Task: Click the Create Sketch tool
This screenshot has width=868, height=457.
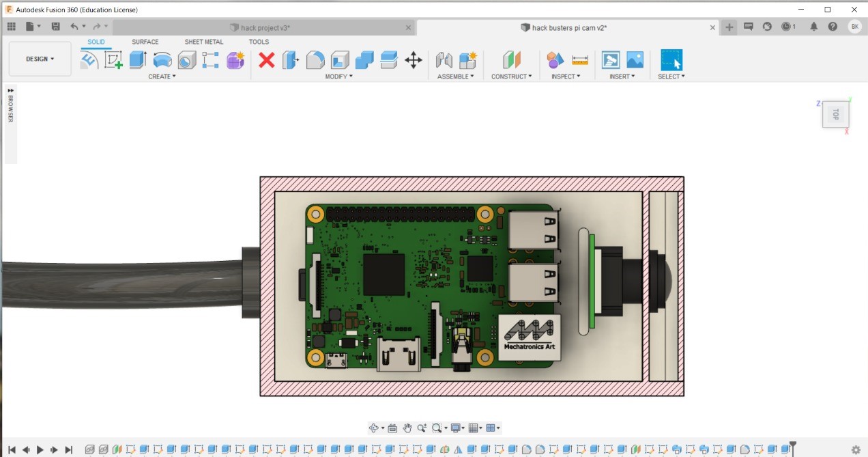Action: (x=113, y=60)
